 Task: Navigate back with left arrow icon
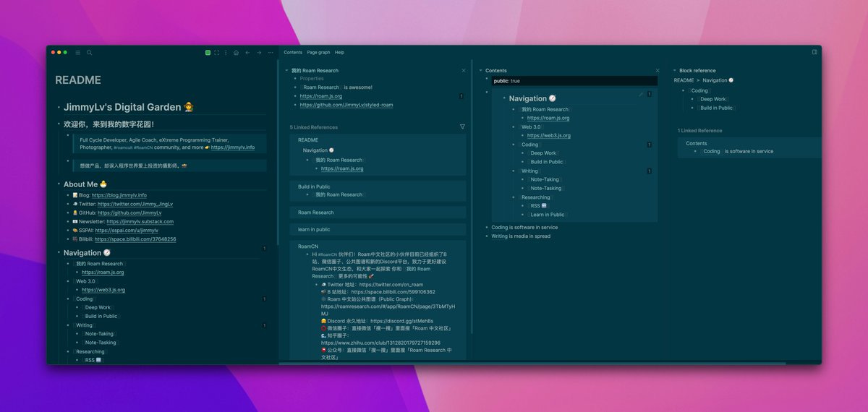point(247,53)
